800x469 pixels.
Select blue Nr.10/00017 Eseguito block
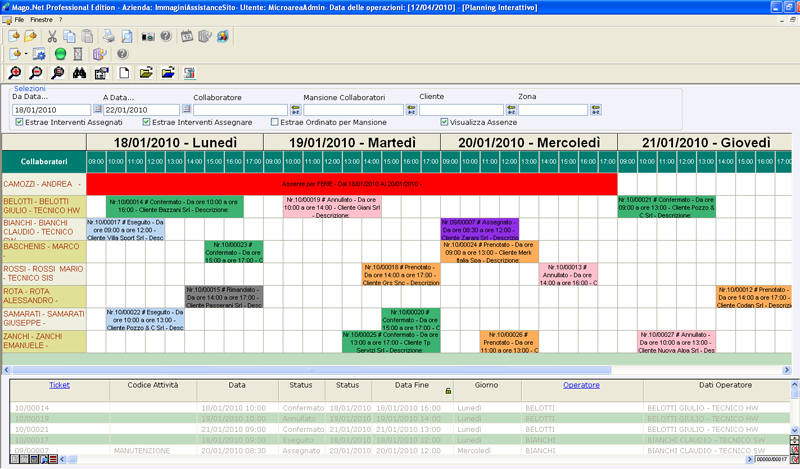[126, 229]
